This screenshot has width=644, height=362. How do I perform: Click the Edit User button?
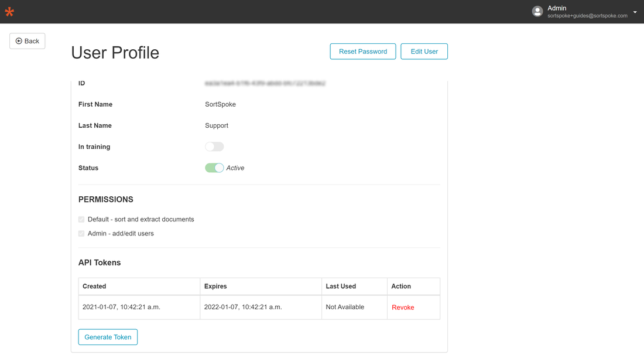click(424, 52)
